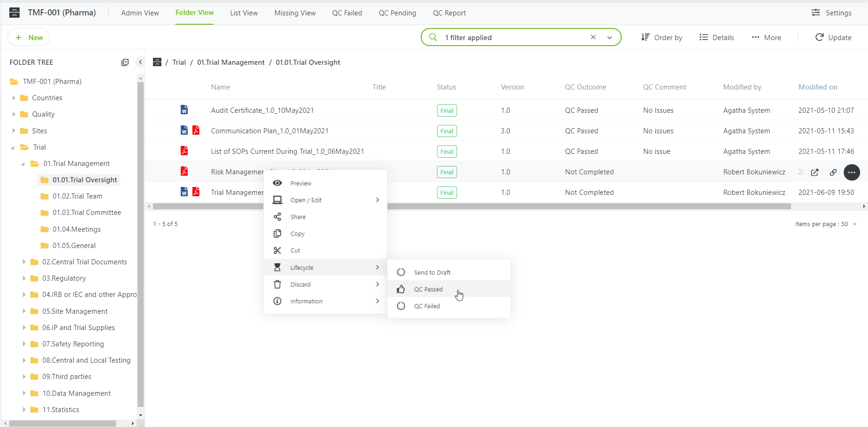Switch to the Missing View tab
The height and width of the screenshot is (427, 868).
click(x=295, y=13)
